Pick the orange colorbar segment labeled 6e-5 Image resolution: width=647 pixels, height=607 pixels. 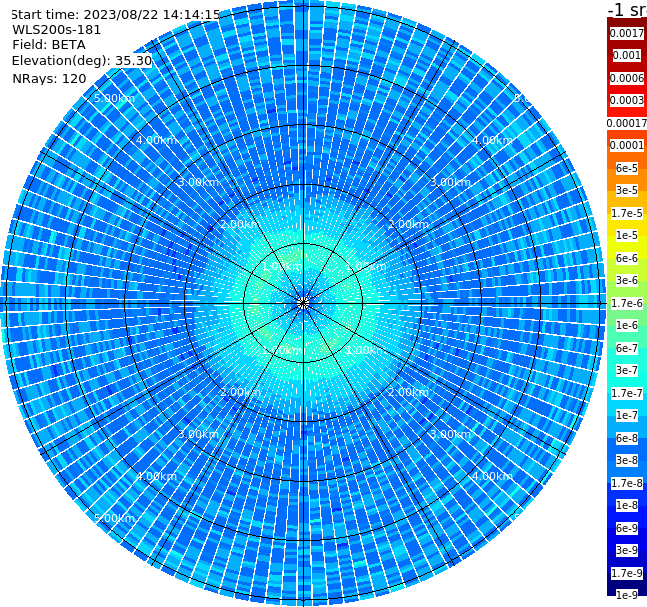[x=627, y=168]
